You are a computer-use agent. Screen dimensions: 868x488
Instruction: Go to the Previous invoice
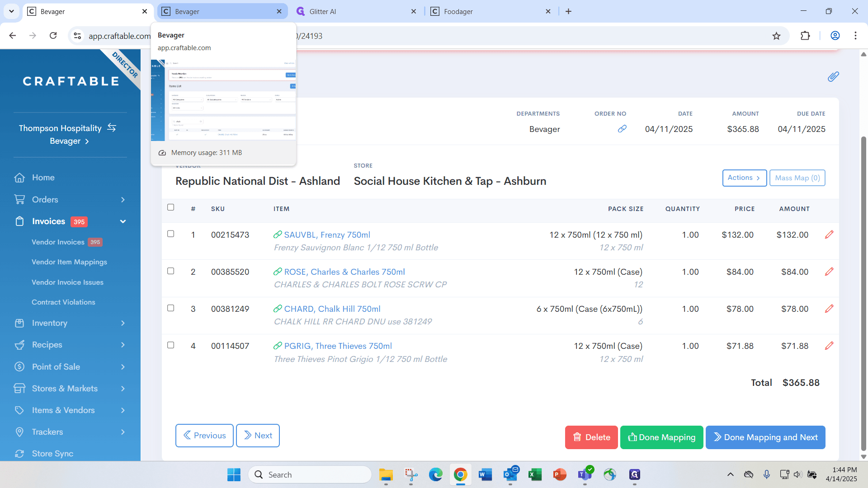pos(204,436)
